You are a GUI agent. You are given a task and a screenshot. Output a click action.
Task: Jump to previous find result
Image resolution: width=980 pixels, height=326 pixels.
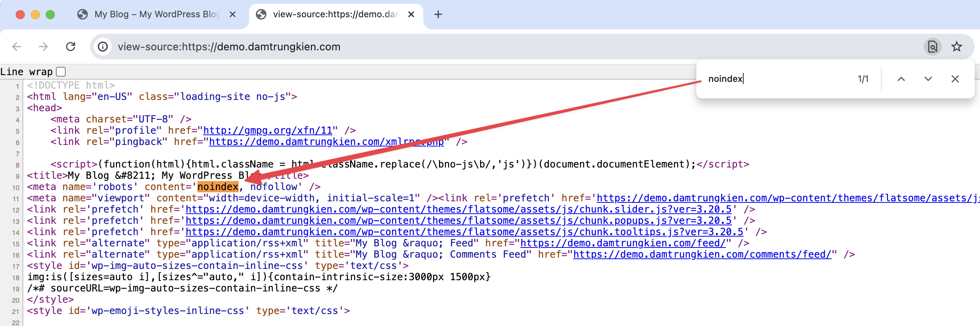(901, 79)
